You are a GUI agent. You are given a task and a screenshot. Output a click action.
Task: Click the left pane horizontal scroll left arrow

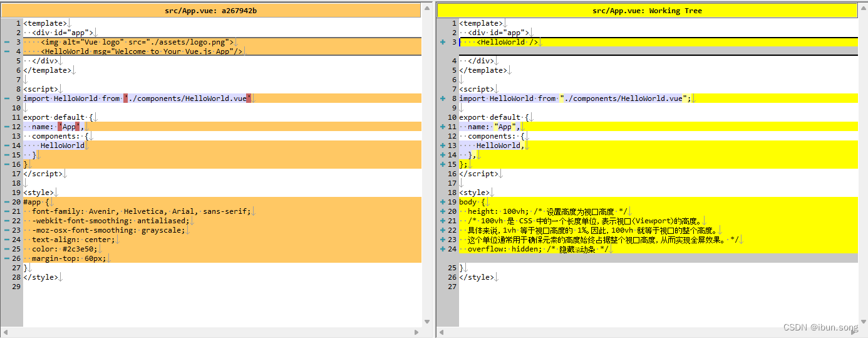click(5, 332)
